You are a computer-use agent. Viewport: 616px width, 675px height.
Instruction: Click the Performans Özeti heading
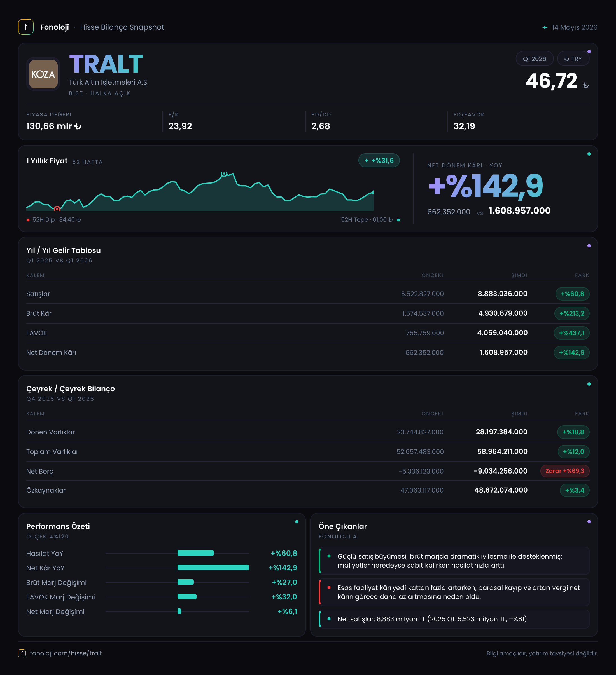tap(58, 526)
